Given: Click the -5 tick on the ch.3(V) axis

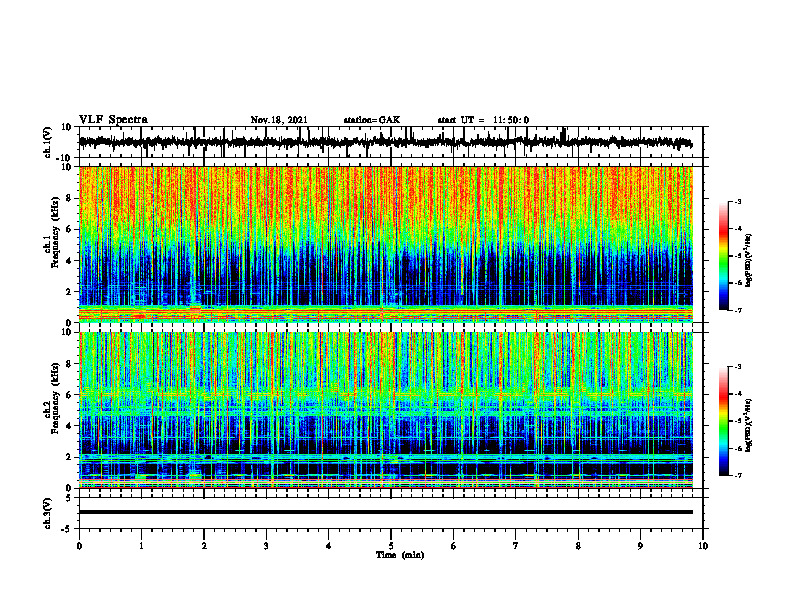Looking at the screenshot, I should [67, 529].
